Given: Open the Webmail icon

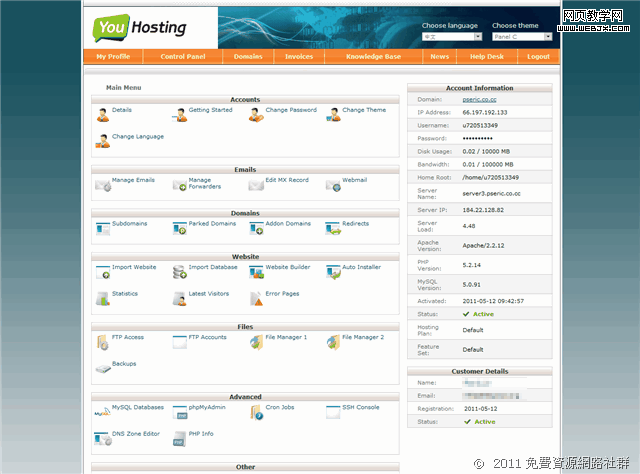Looking at the screenshot, I should point(333,185).
